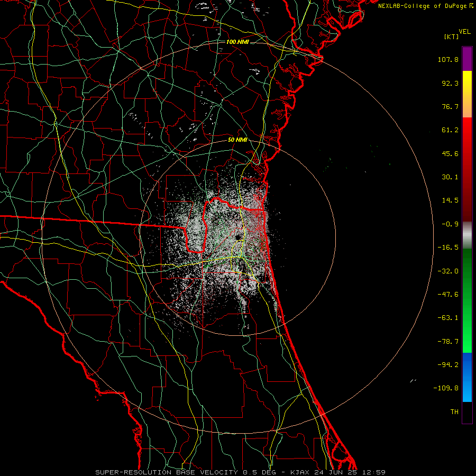Click the 50 NMI range ring label
476x476 pixels.
click(x=237, y=140)
